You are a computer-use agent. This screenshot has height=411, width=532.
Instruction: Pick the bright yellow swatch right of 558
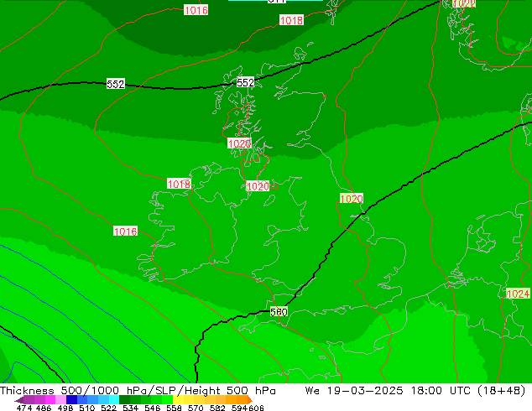click(178, 399)
